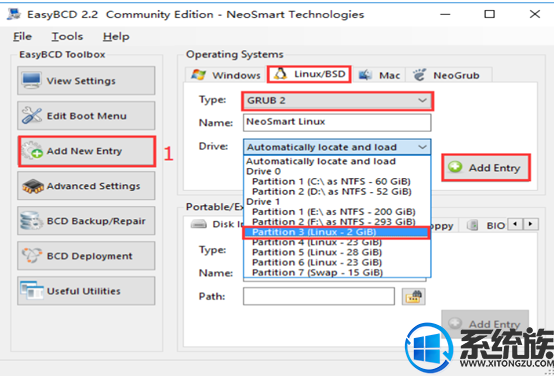
Task: Open the Tools menu
Action: [x=67, y=36]
